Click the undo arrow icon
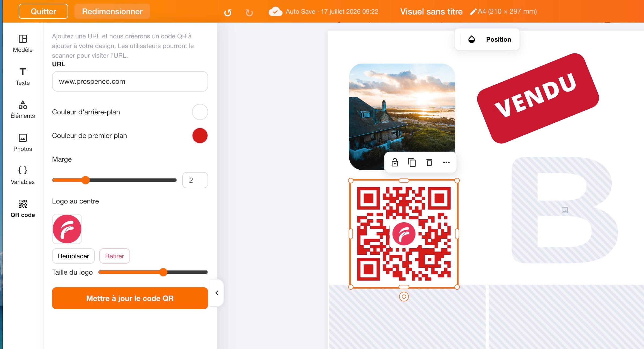 pyautogui.click(x=228, y=12)
